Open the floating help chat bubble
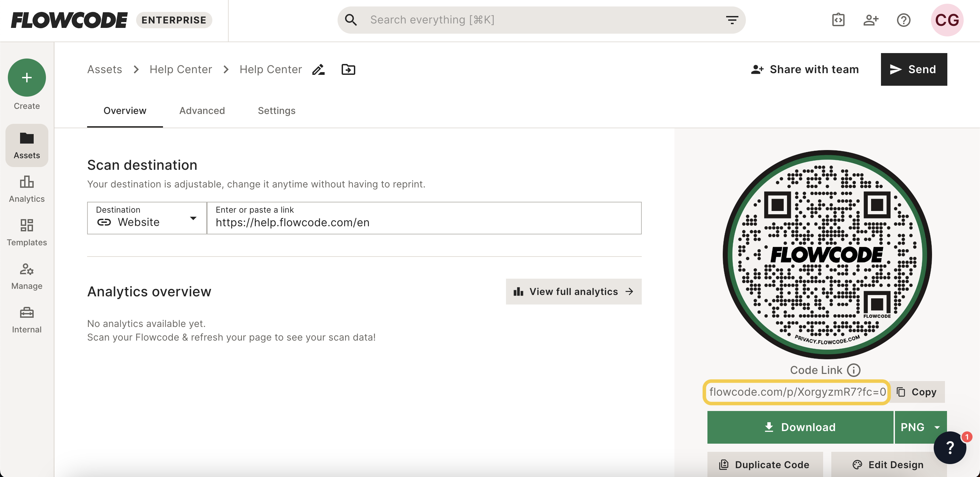The image size is (980, 477). 950,447
